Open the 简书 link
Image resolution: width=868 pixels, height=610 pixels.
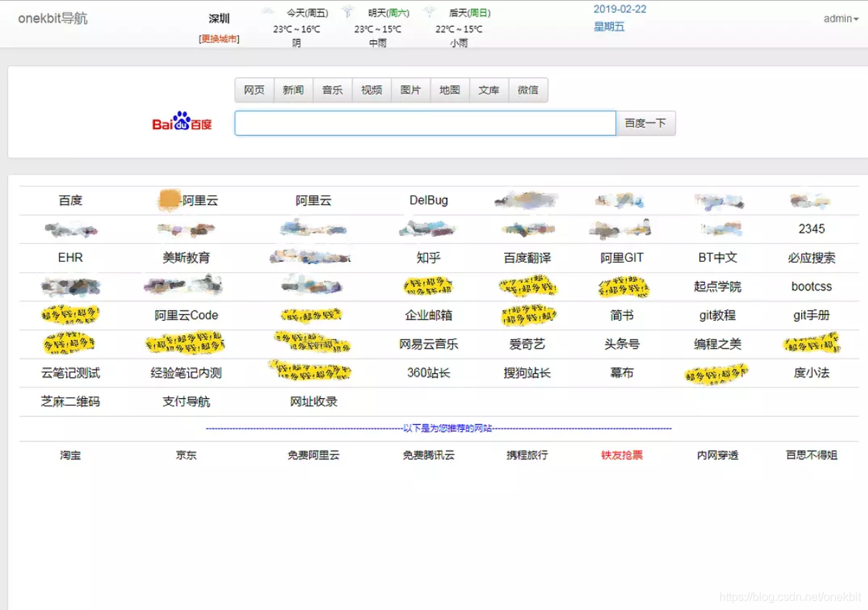point(622,315)
